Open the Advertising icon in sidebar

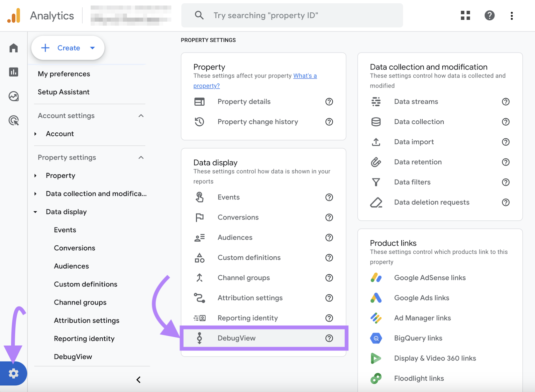pos(13,121)
